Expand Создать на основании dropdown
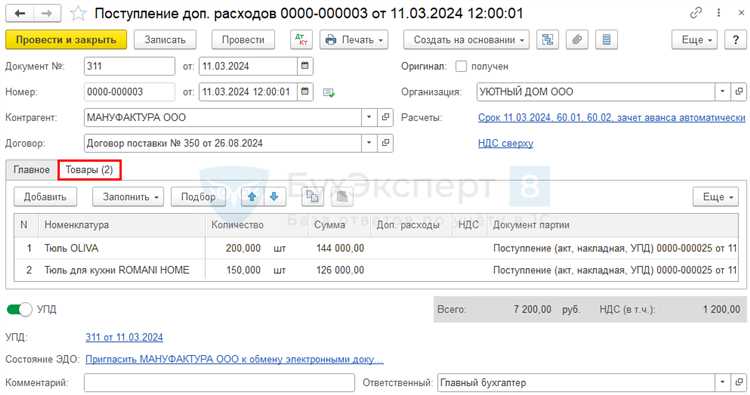The height and width of the screenshot is (395, 750). point(466,40)
